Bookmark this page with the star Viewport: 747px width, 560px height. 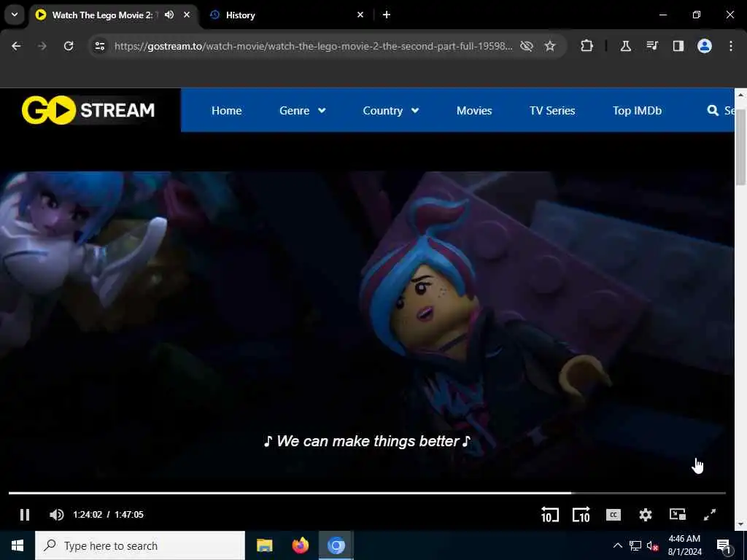coord(550,46)
